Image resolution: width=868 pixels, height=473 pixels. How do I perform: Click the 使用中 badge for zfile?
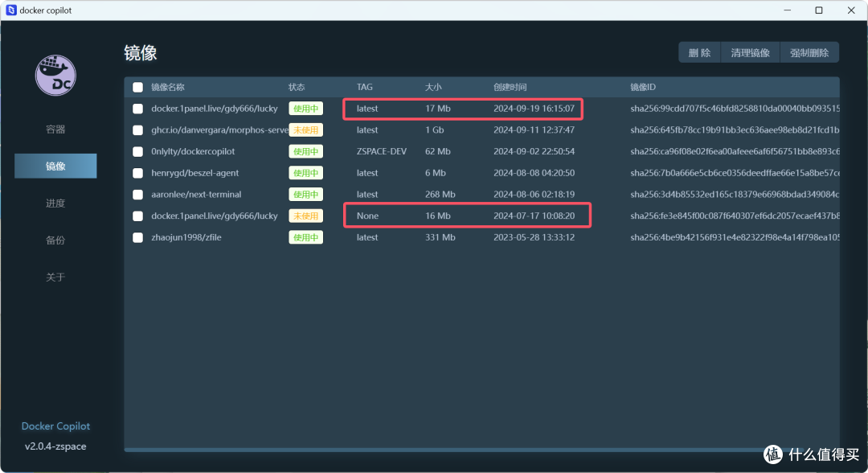pyautogui.click(x=305, y=237)
